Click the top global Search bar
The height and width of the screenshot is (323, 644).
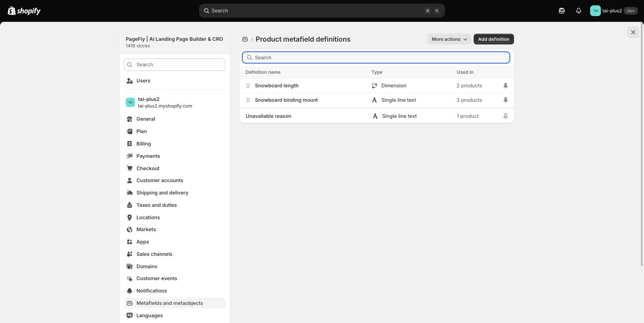[x=322, y=11]
